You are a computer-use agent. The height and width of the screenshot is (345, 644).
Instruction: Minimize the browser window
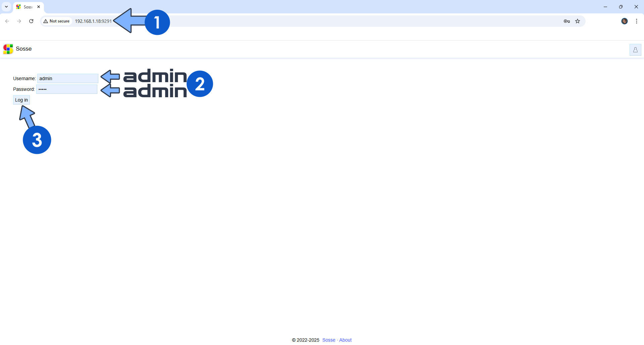(605, 7)
